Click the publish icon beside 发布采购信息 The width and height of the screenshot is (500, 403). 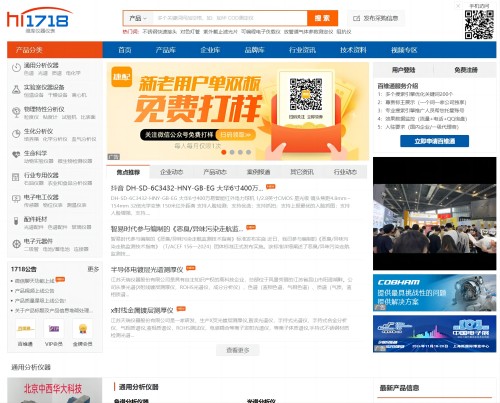pyautogui.click(x=356, y=18)
